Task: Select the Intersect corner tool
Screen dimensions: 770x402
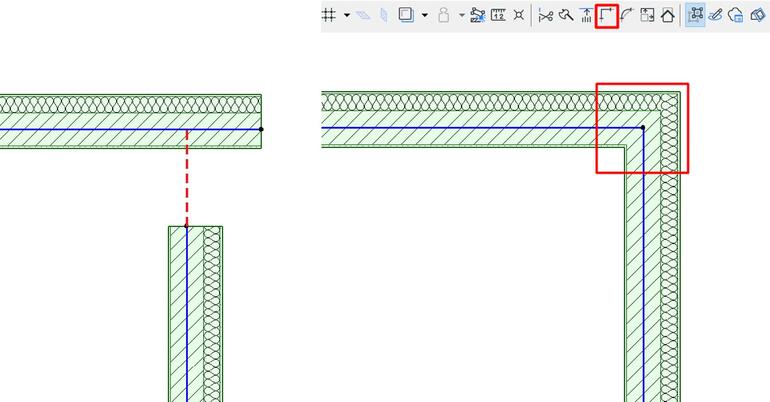Action: (606, 16)
